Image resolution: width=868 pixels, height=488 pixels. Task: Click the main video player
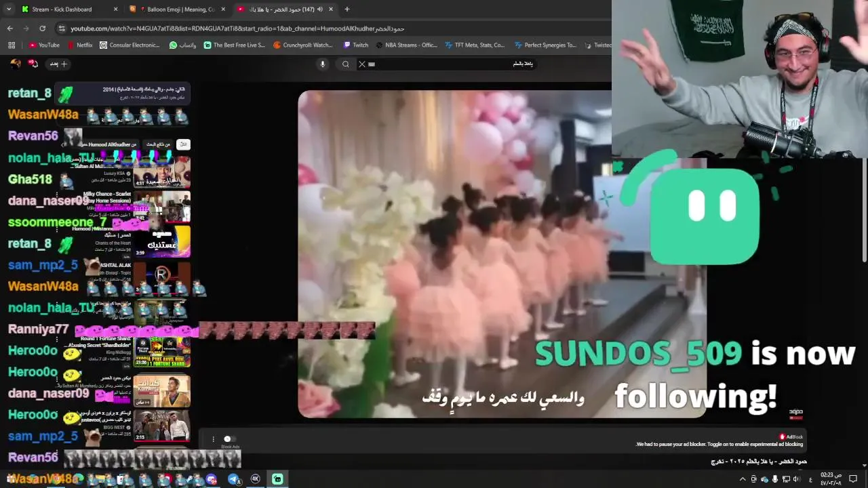[502, 254]
